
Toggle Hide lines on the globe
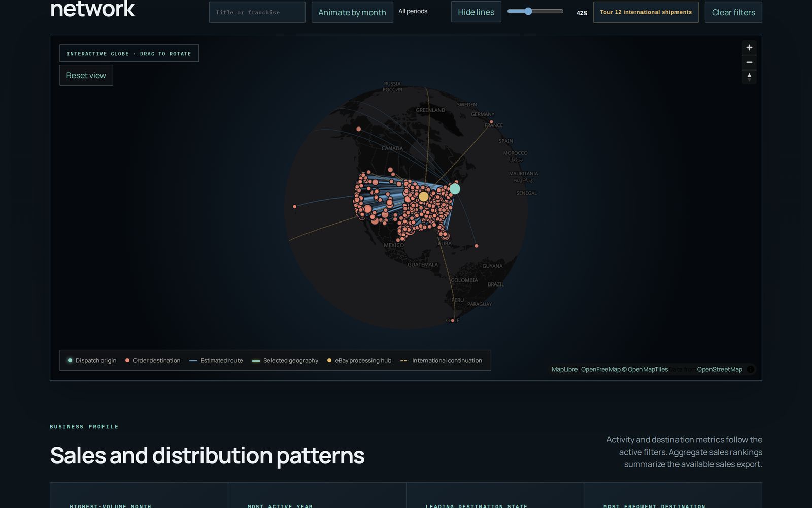point(476,12)
